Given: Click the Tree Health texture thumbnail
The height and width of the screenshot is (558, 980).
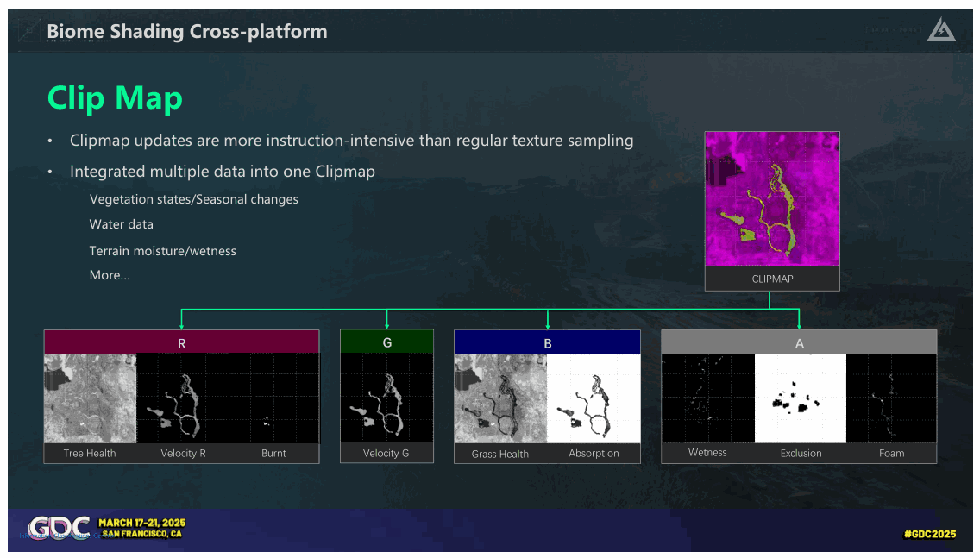Looking at the screenshot, I should click(90, 398).
